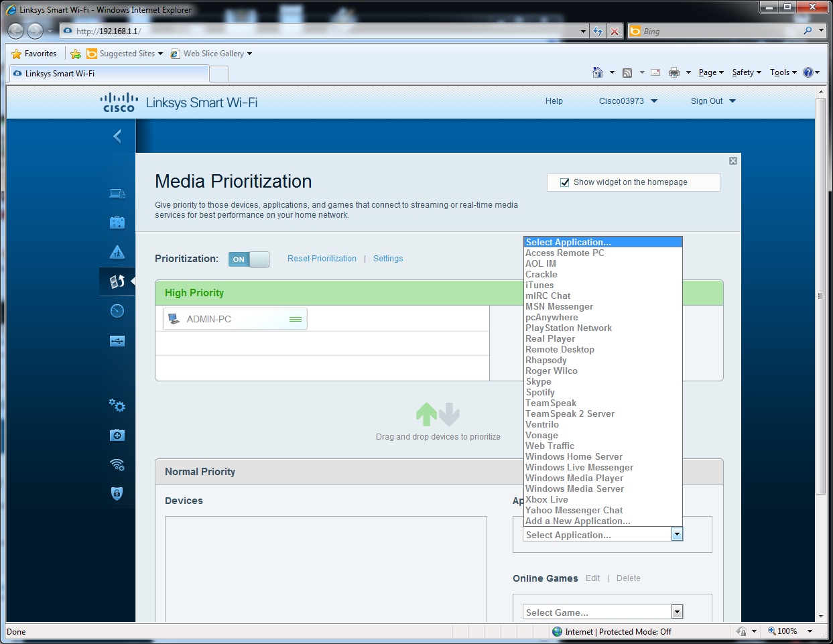Open the IE Tools menu

(783, 72)
